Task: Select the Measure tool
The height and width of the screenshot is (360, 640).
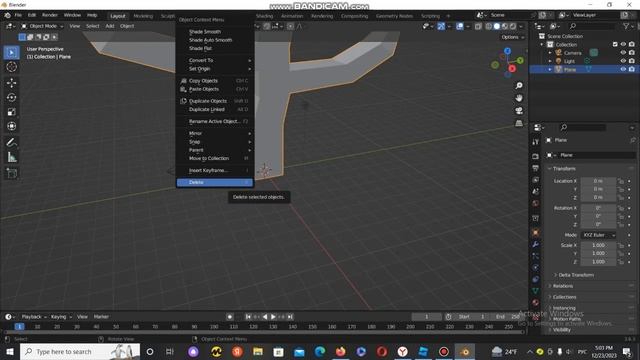Action: 11,157
